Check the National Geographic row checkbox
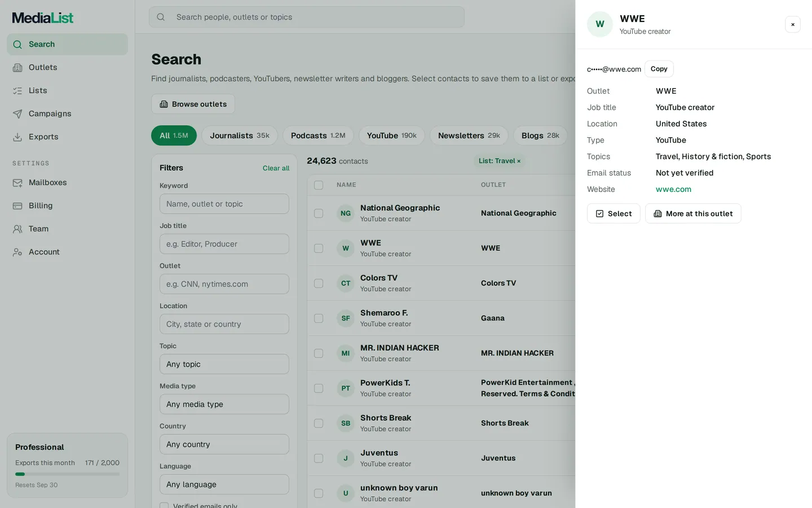812x508 pixels. pos(319,213)
